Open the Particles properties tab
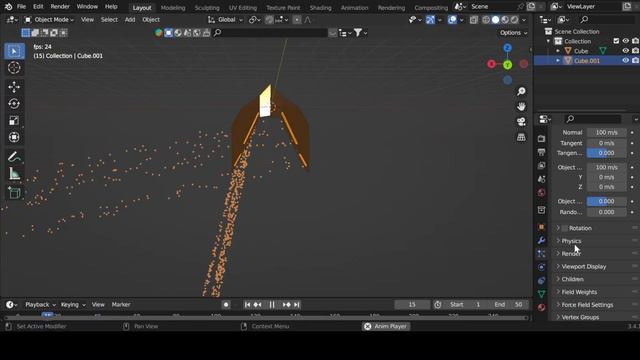Viewport: 640px width, 360px height. [x=541, y=253]
